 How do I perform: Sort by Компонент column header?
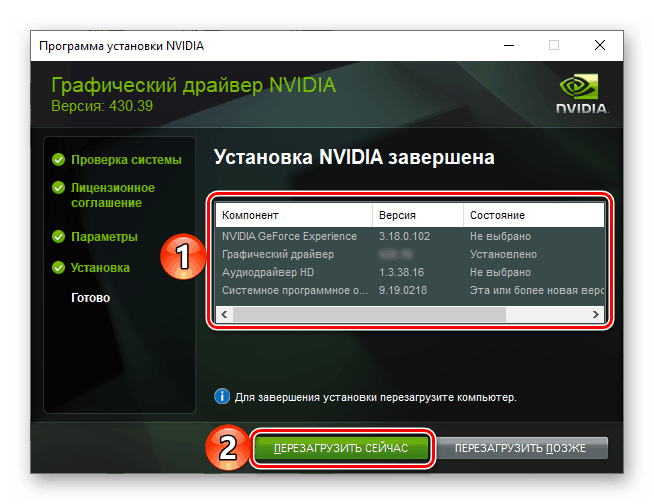(294, 215)
